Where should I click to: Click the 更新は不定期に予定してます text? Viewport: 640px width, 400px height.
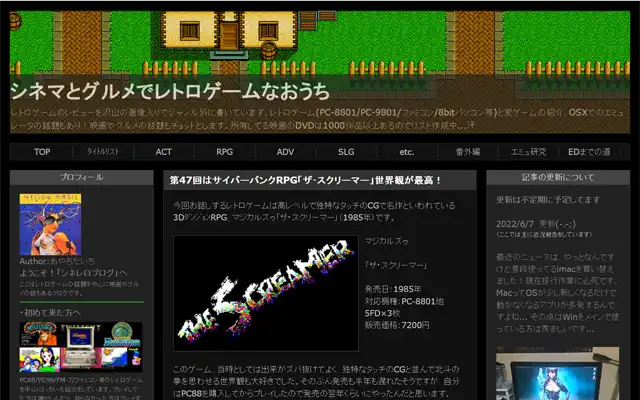click(x=548, y=200)
